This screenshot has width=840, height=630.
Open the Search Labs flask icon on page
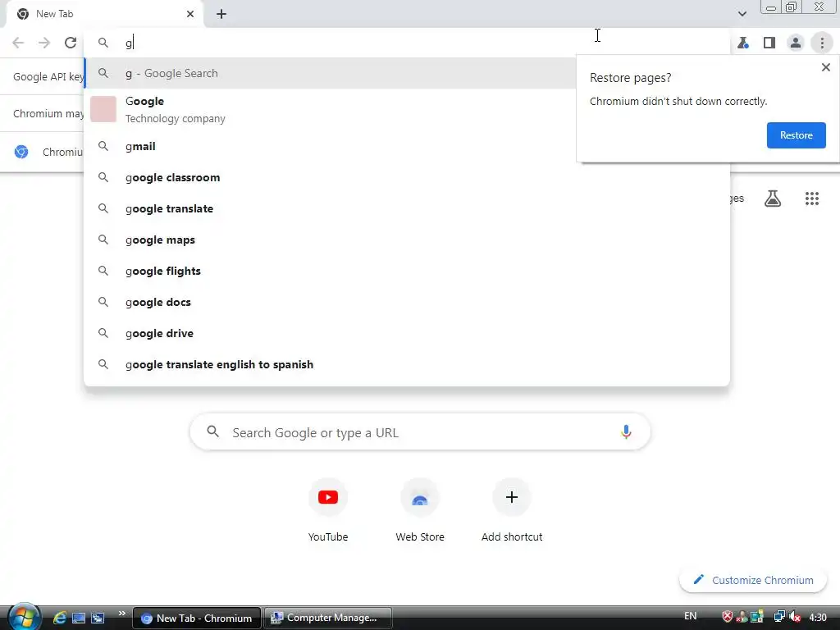tap(773, 199)
